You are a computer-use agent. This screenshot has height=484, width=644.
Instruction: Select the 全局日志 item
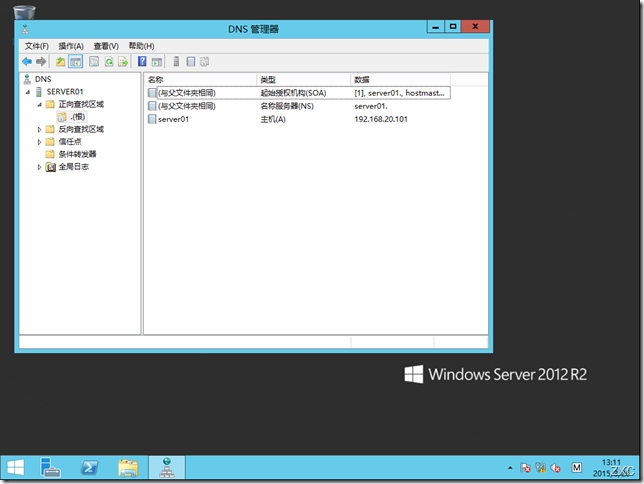point(74,167)
